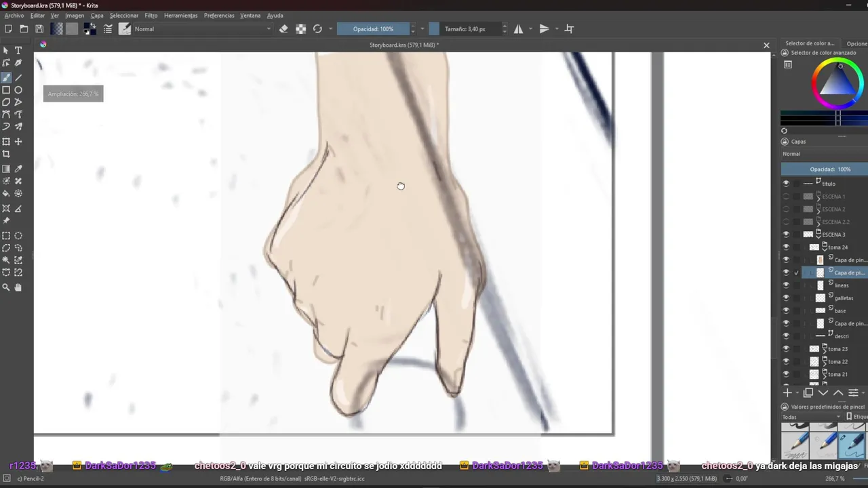Image resolution: width=868 pixels, height=488 pixels.
Task: Select the line tool
Action: tap(18, 77)
